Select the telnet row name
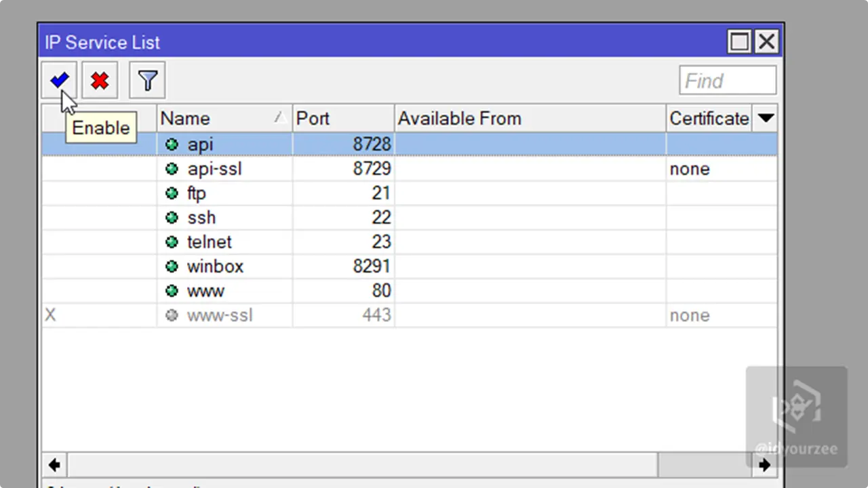 tap(210, 242)
